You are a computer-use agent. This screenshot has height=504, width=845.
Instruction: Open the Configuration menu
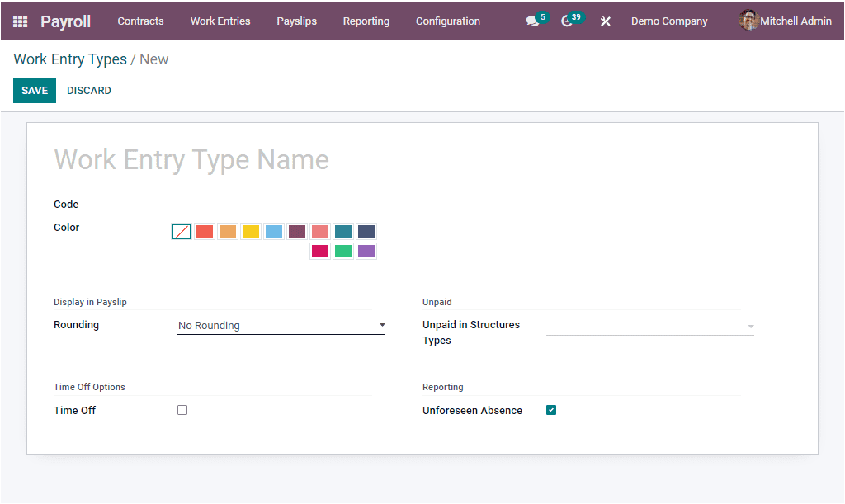(x=447, y=21)
